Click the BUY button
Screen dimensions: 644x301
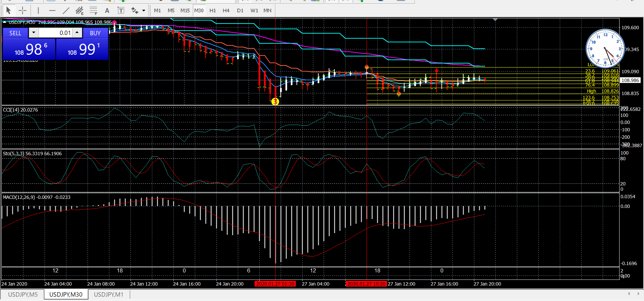click(x=95, y=33)
